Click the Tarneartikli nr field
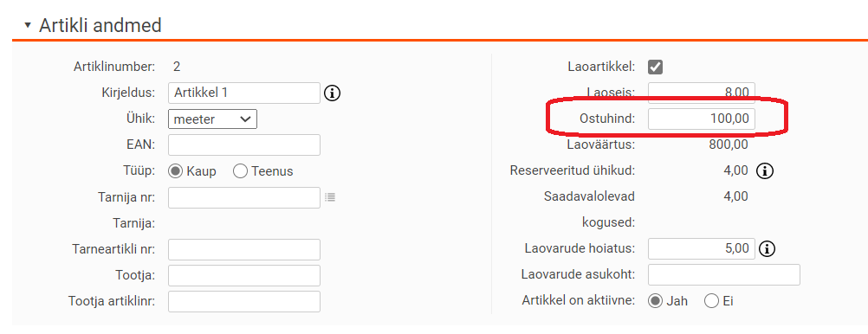 click(244, 249)
